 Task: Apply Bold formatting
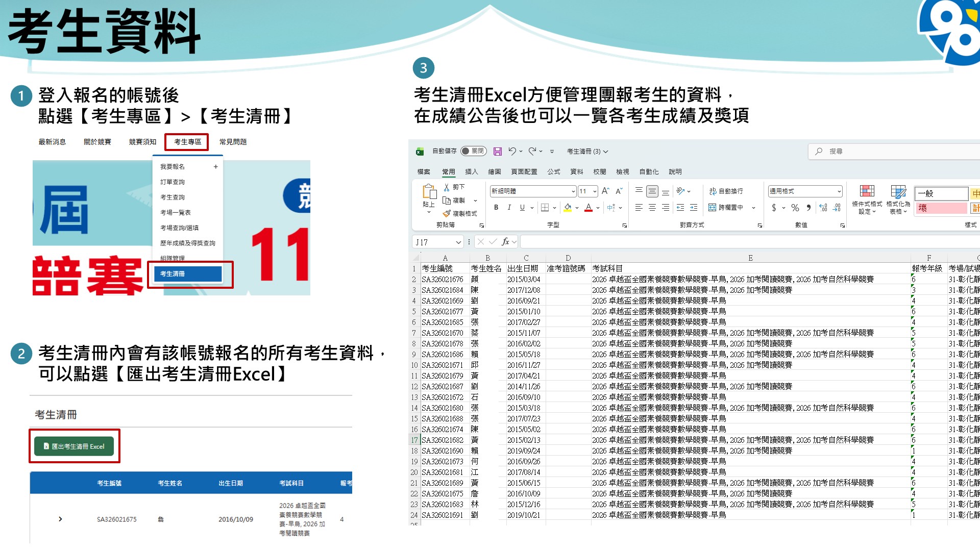coord(496,208)
